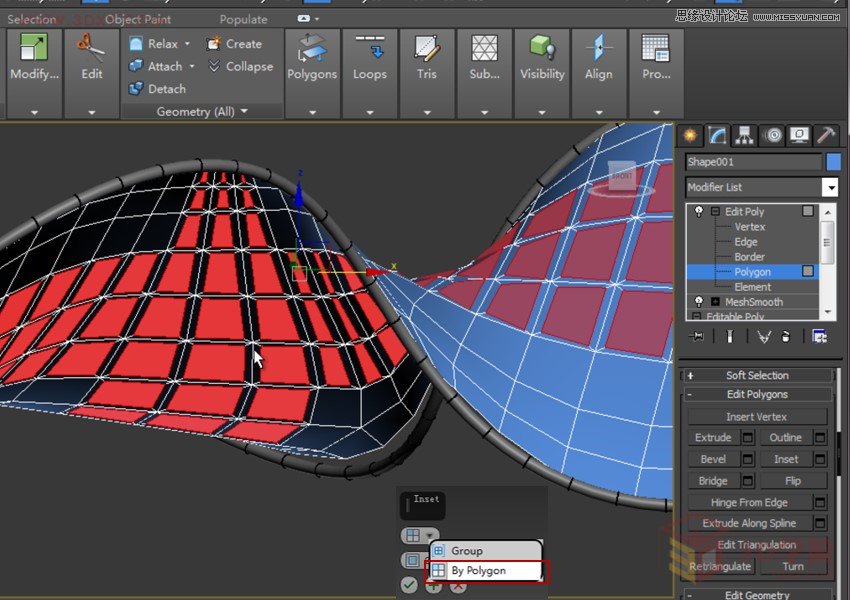Screen dimensions: 850x600
Task: Open the Utilities hammer tab
Action: point(826,135)
